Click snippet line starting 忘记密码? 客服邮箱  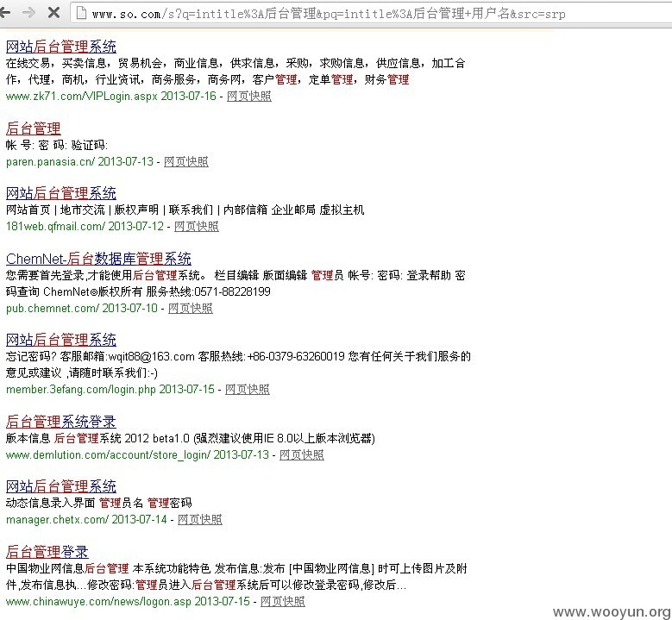[x=238, y=356]
